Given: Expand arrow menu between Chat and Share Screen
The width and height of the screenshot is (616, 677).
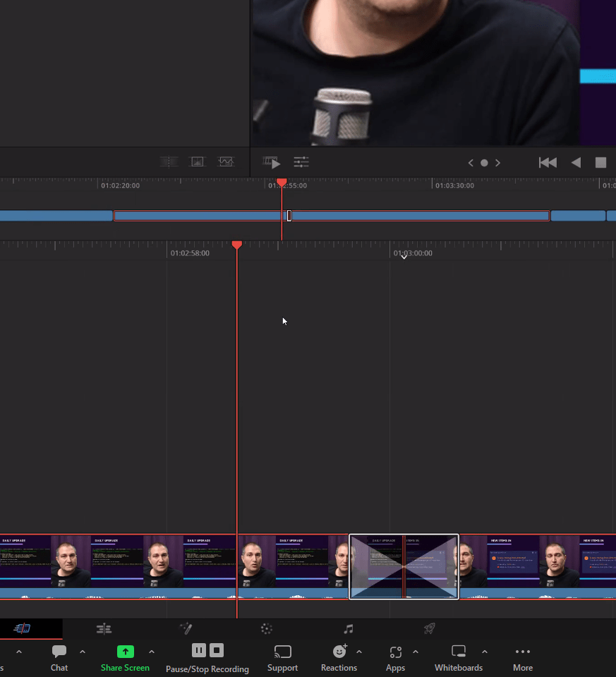Looking at the screenshot, I should (83, 652).
